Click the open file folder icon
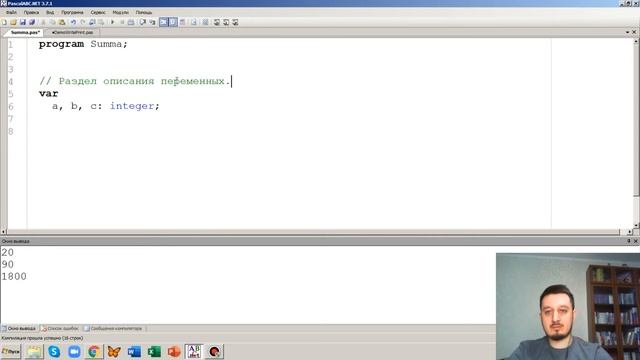The height and width of the screenshot is (360, 640). [13, 22]
